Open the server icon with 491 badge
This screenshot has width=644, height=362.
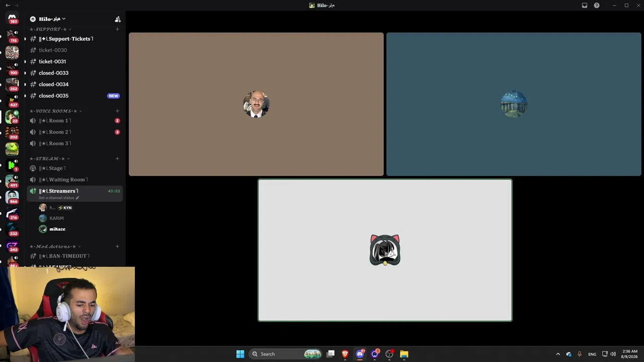[12, 181]
